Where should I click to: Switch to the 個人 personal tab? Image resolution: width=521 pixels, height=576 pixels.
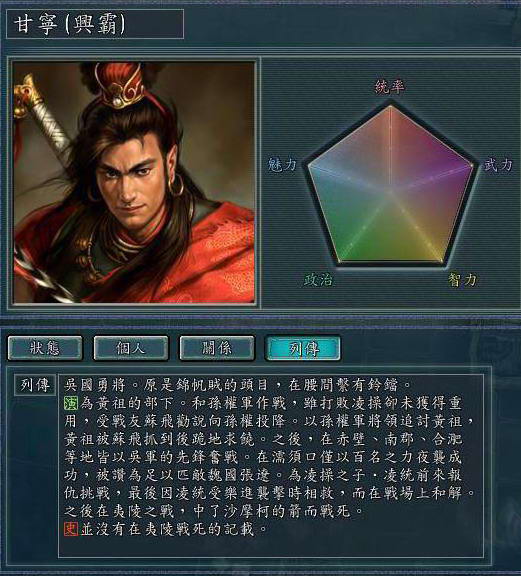131,348
